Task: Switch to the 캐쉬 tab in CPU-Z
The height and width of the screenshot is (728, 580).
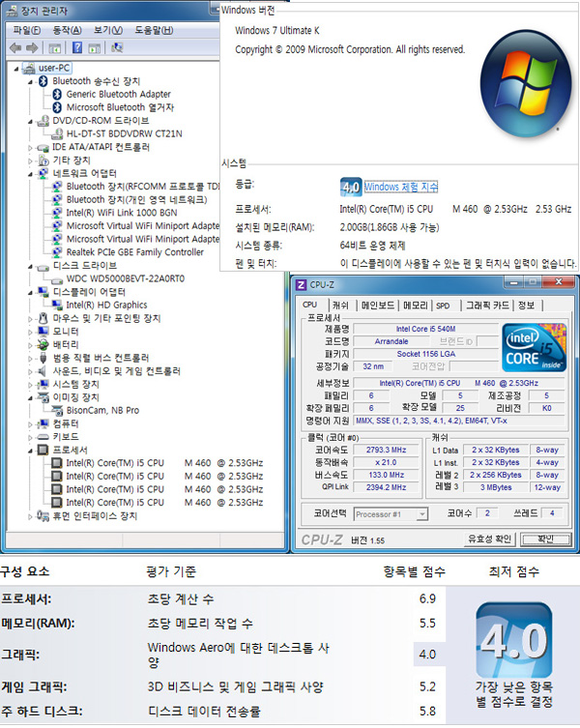Action: tap(340, 306)
